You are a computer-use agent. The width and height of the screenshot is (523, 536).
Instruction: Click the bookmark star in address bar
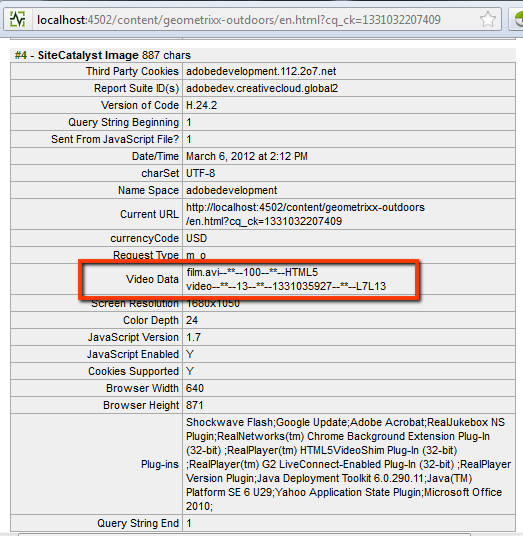(487, 19)
